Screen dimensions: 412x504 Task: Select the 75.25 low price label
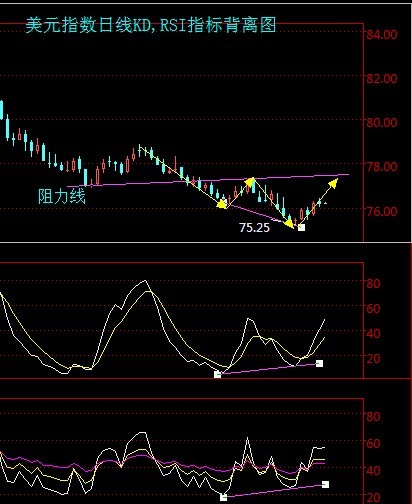click(254, 228)
